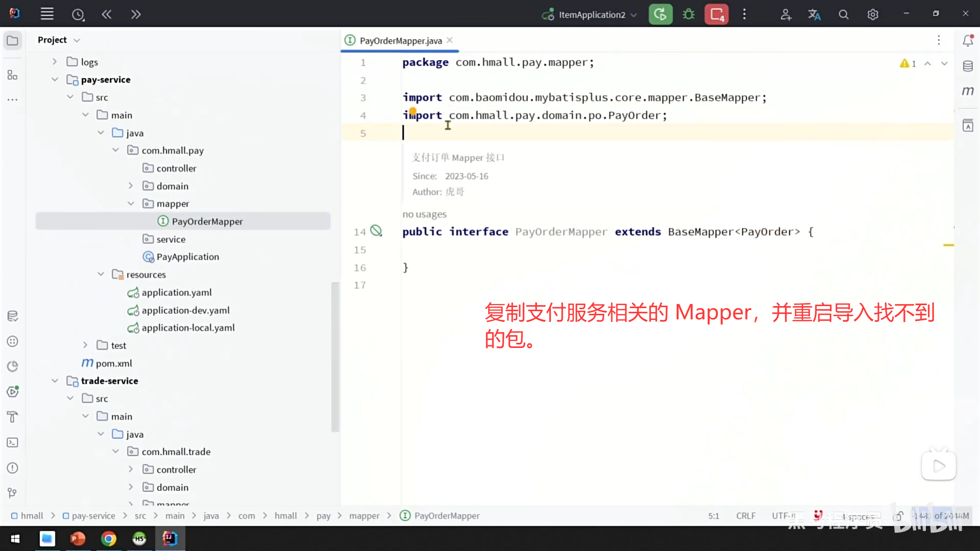Viewport: 980px width, 551px height.
Task: Open the Maven tool window
Action: 968,91
